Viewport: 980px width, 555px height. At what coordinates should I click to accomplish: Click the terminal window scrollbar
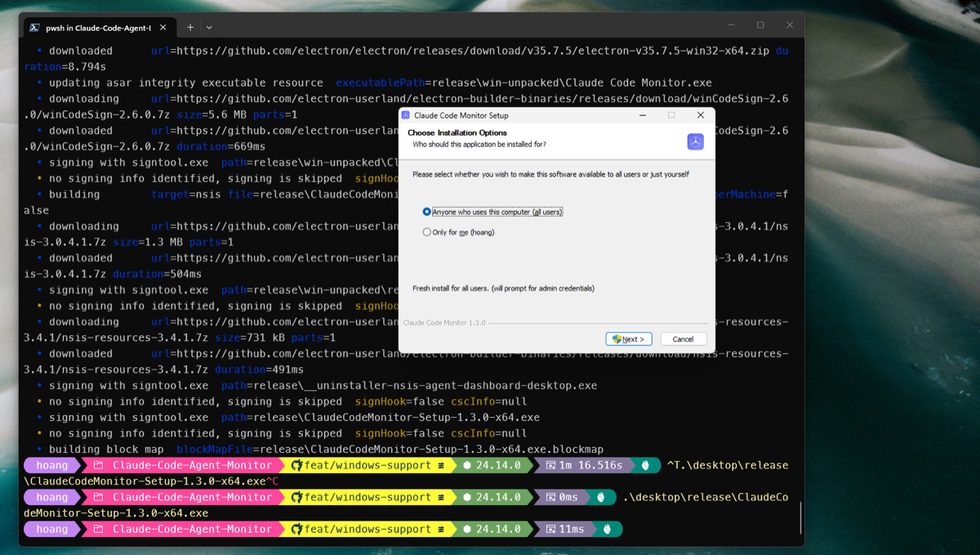point(800,517)
